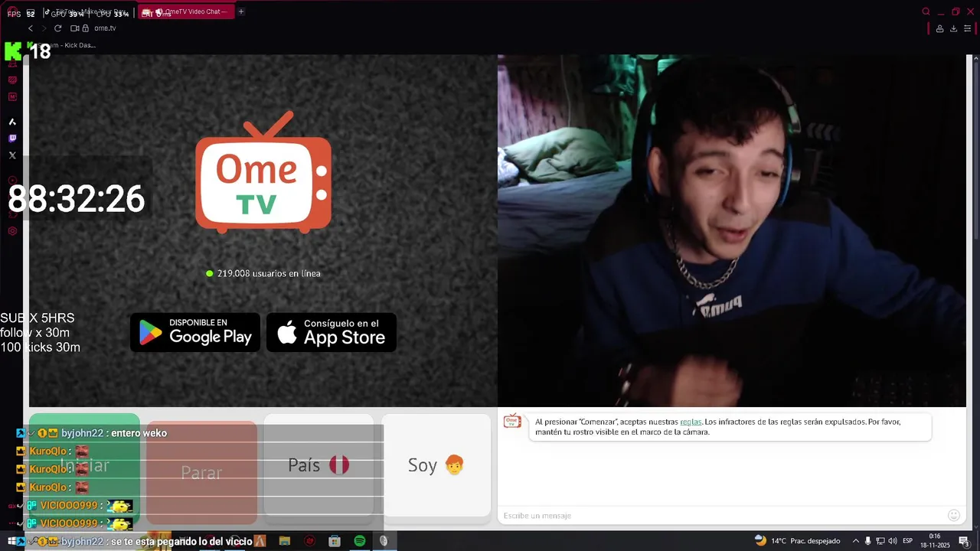Open Microsoft Store from the taskbar
The height and width of the screenshot is (551, 980).
click(x=335, y=541)
